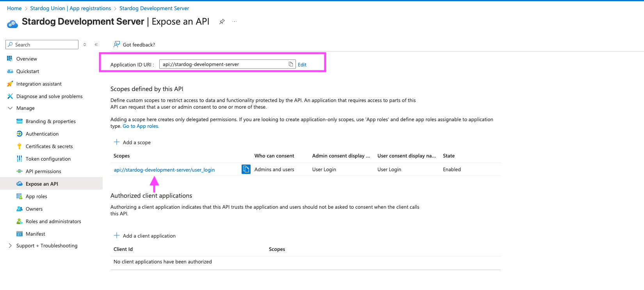Screen dimensions: 644x290
Task: Click the App roles icon
Action: (20, 196)
